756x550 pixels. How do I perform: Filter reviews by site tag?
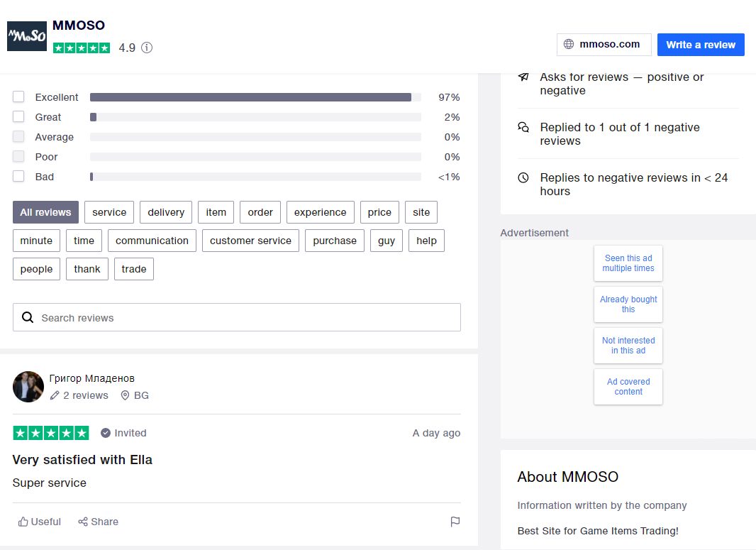coord(421,212)
